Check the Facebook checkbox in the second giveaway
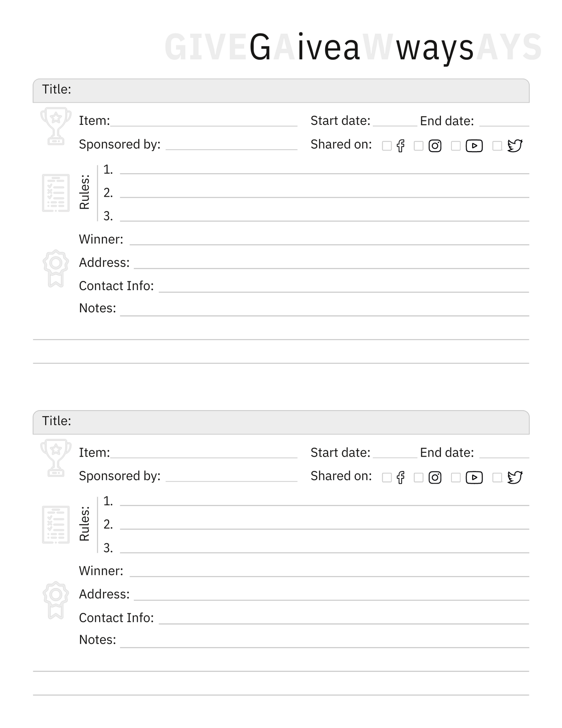Viewport: 562px width, 728px height. click(x=387, y=478)
